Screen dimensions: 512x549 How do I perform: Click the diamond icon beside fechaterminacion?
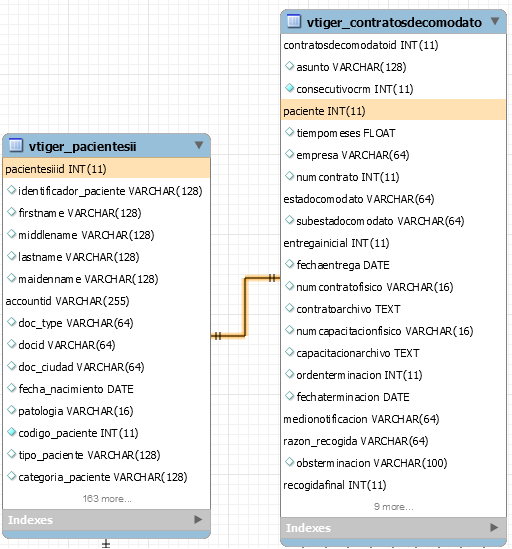tap(289, 396)
